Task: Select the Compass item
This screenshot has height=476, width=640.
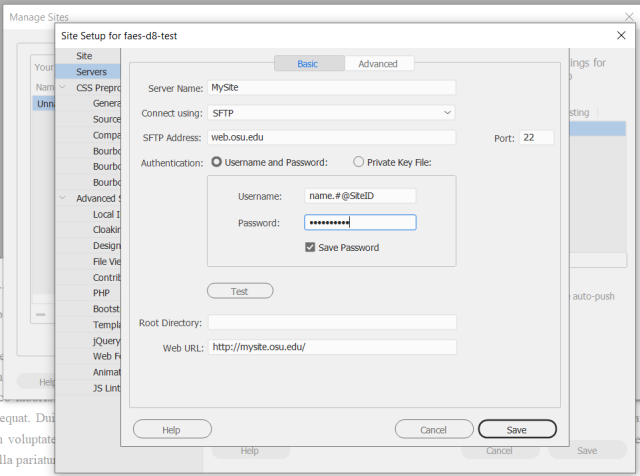Action: 107,135
